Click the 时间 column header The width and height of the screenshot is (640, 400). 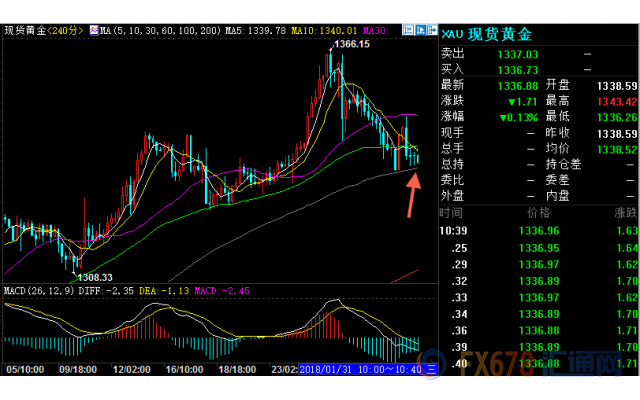pos(451,213)
